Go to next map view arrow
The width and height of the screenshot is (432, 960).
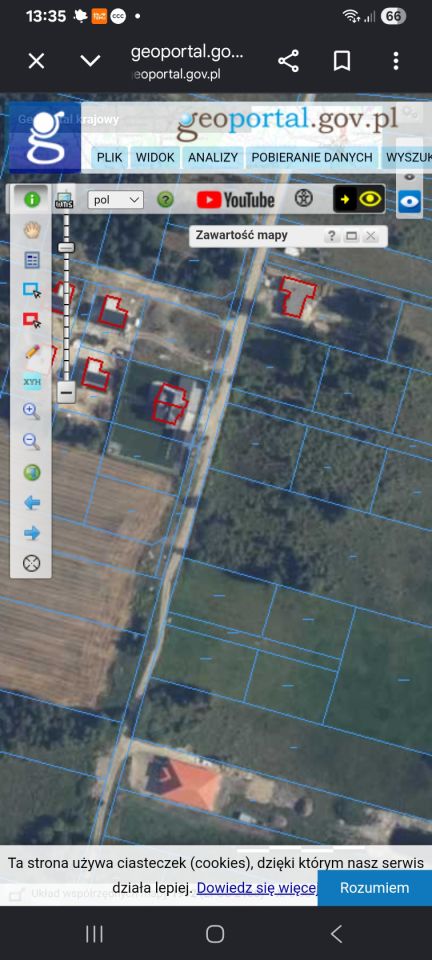[31, 533]
